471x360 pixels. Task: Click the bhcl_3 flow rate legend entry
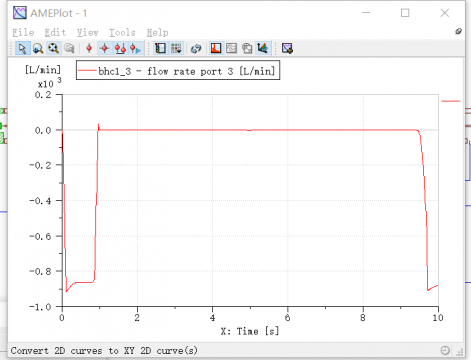pos(178,71)
